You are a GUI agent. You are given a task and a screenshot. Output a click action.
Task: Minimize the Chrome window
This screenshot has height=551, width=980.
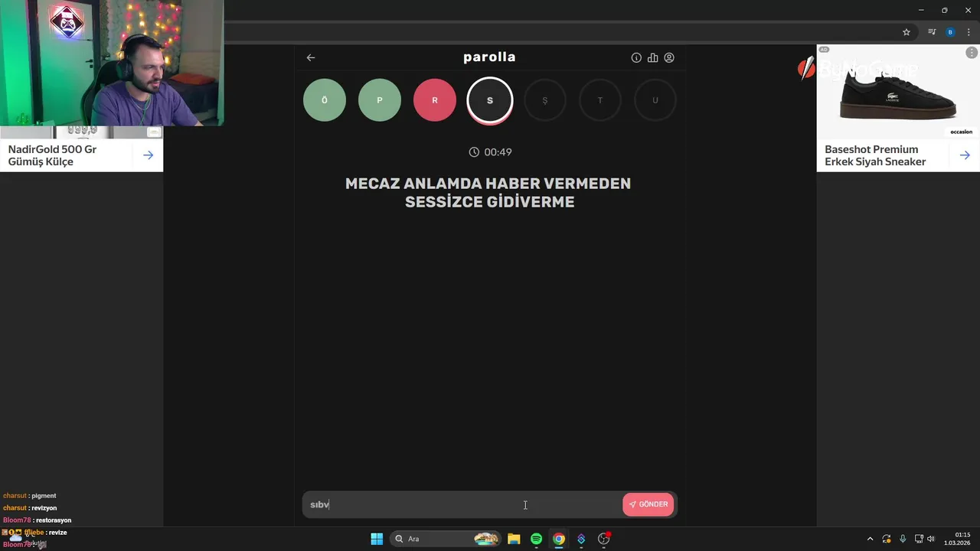921,10
